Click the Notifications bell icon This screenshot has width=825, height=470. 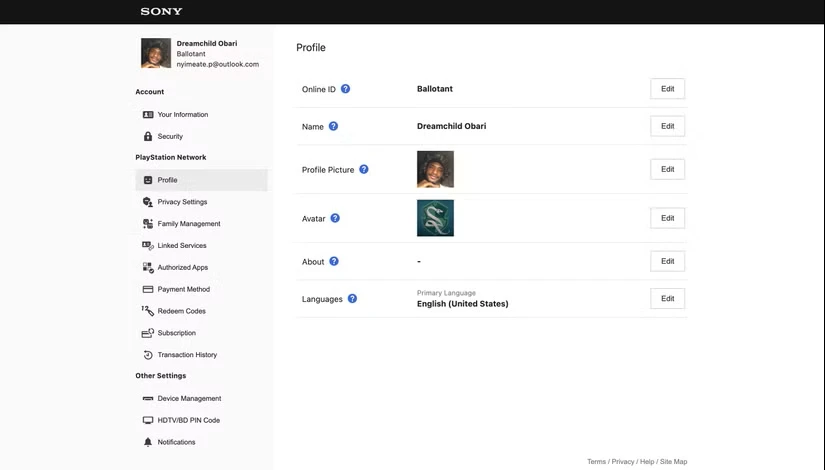point(148,442)
